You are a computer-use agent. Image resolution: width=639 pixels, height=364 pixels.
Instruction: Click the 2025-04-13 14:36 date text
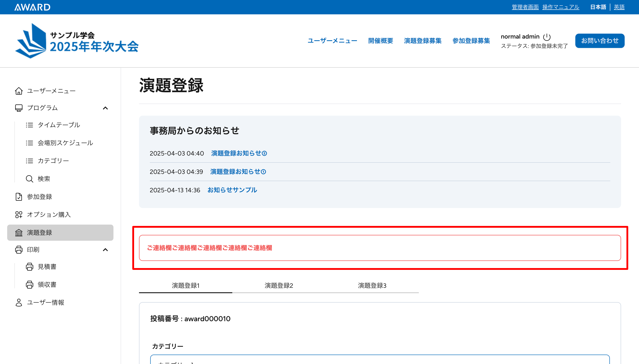click(x=175, y=190)
